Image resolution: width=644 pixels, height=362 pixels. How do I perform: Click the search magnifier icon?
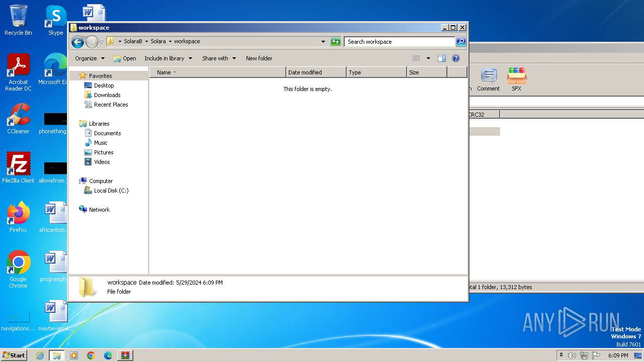460,42
